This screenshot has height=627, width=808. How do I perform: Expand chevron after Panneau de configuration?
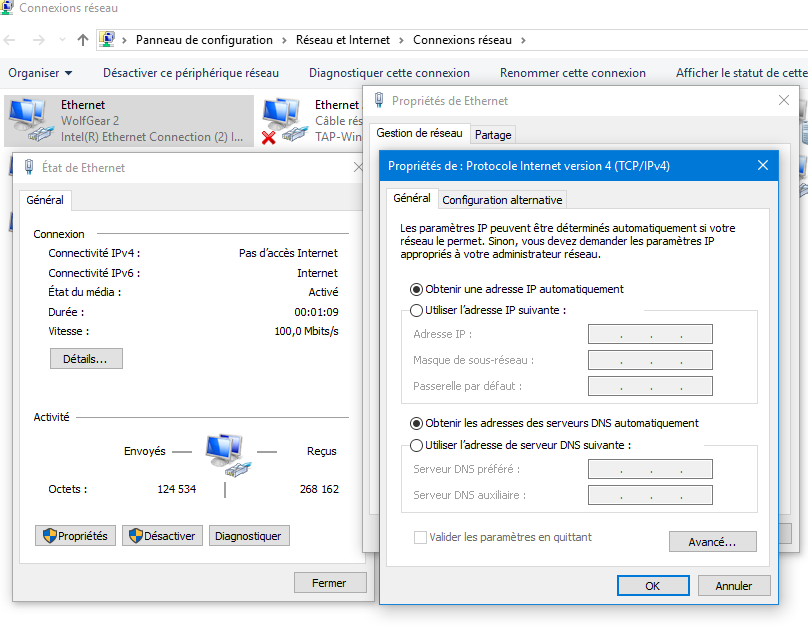click(x=284, y=40)
